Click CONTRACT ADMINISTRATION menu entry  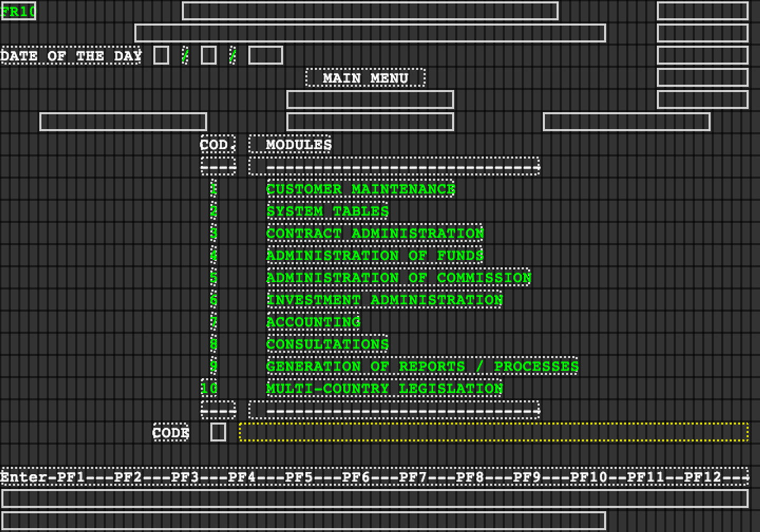374,233
